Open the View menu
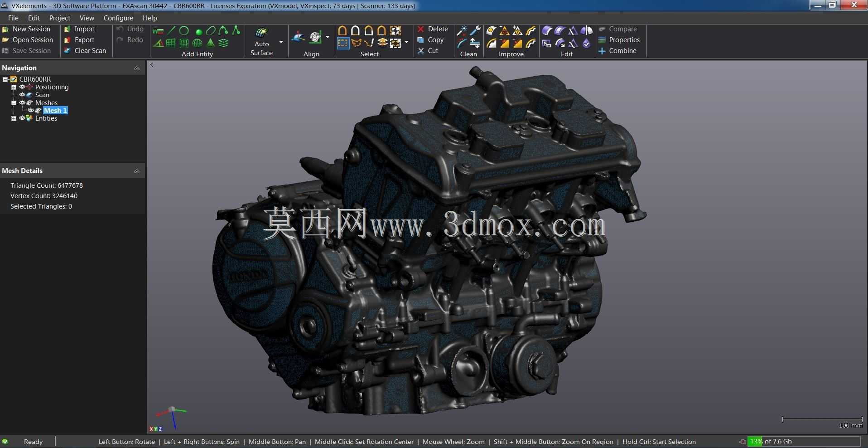This screenshot has height=448, width=868. click(x=87, y=18)
